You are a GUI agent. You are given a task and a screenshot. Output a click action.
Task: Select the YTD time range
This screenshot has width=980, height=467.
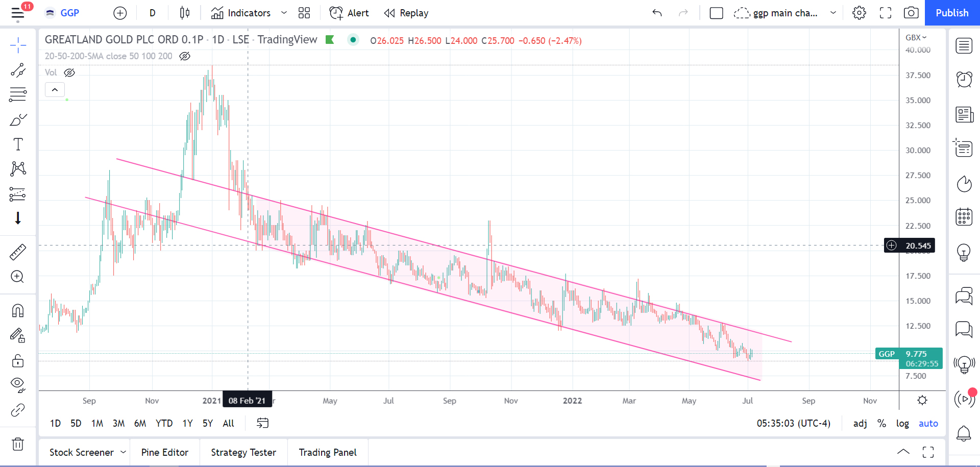(x=164, y=423)
